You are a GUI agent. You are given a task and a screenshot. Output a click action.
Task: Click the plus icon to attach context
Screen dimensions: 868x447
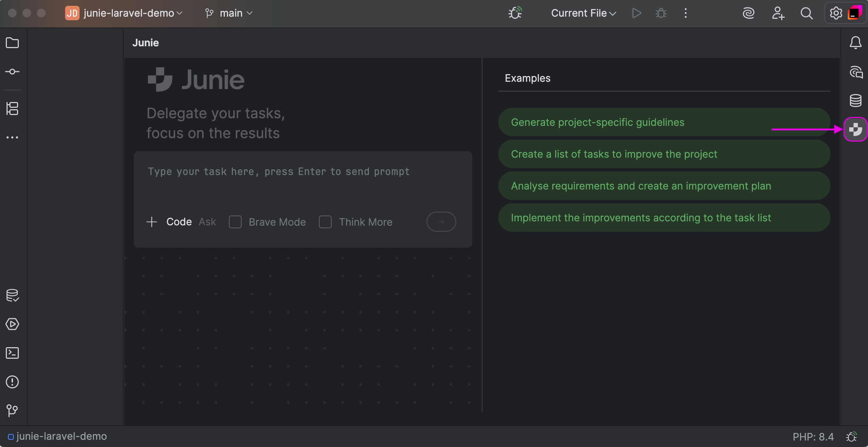[152, 222]
